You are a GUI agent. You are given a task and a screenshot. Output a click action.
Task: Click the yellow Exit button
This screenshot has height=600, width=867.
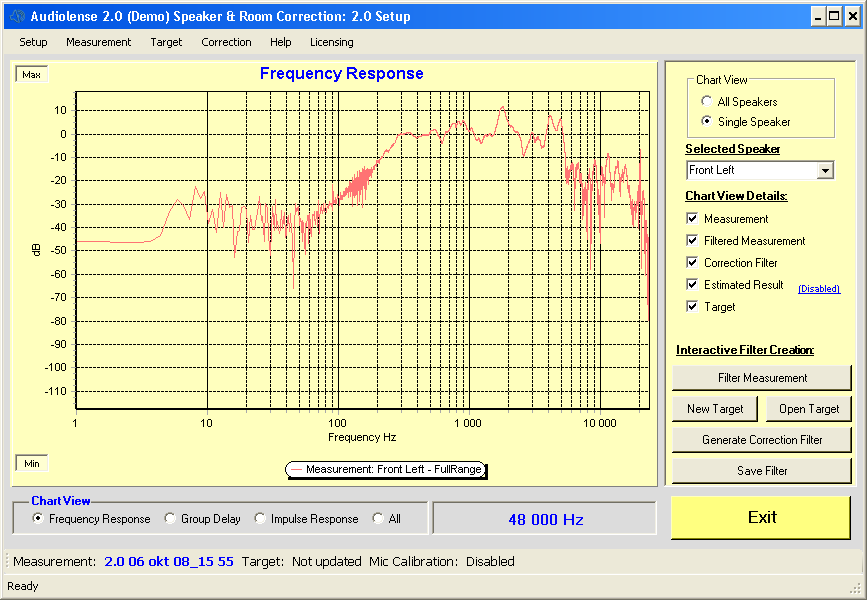tap(761, 517)
